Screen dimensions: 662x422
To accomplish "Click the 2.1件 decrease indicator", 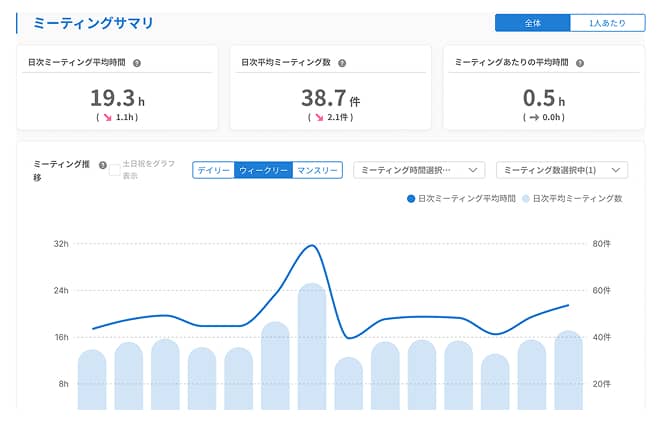I will click(x=331, y=117).
